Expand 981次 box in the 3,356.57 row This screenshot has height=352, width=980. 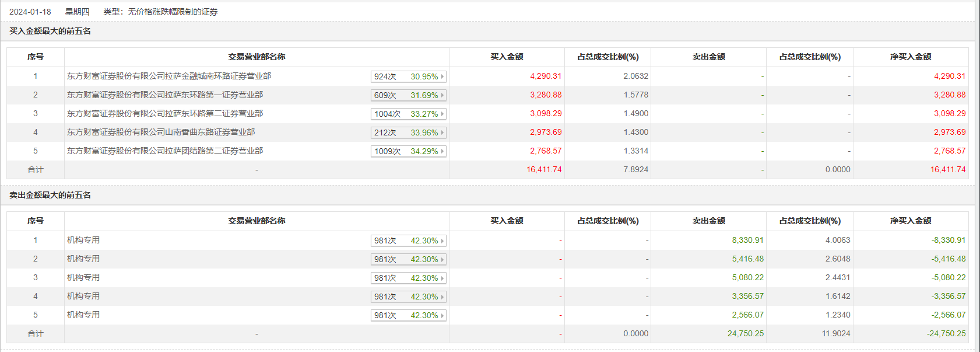409,297
